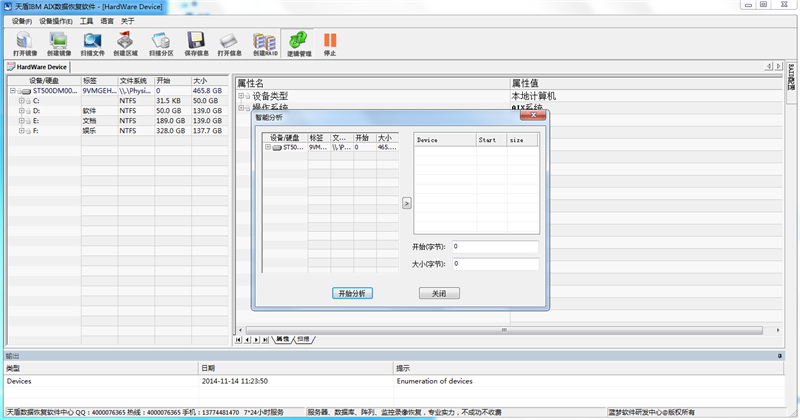Image resolution: width=800 pixels, height=420 pixels.
Task: Select the ST500DM00 disk row in main tree
Action: click(x=118, y=91)
